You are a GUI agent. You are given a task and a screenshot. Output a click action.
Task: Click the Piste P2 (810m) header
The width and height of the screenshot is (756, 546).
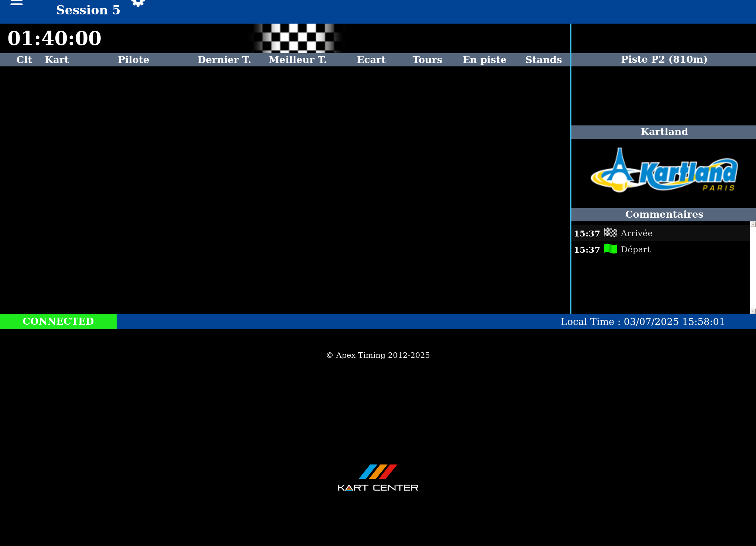(664, 59)
